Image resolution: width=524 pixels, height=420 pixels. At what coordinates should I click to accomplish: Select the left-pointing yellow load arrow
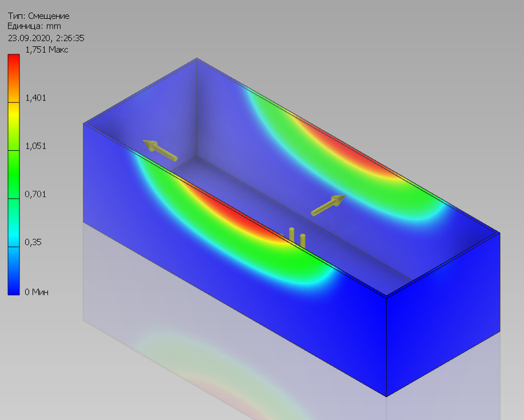tap(160, 151)
